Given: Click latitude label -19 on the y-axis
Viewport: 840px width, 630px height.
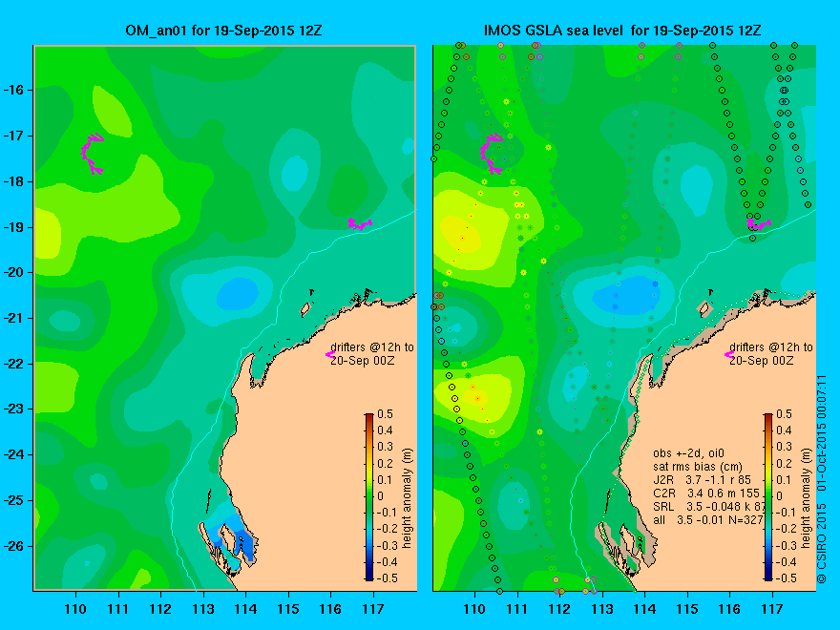Looking at the screenshot, I should click(x=13, y=227).
